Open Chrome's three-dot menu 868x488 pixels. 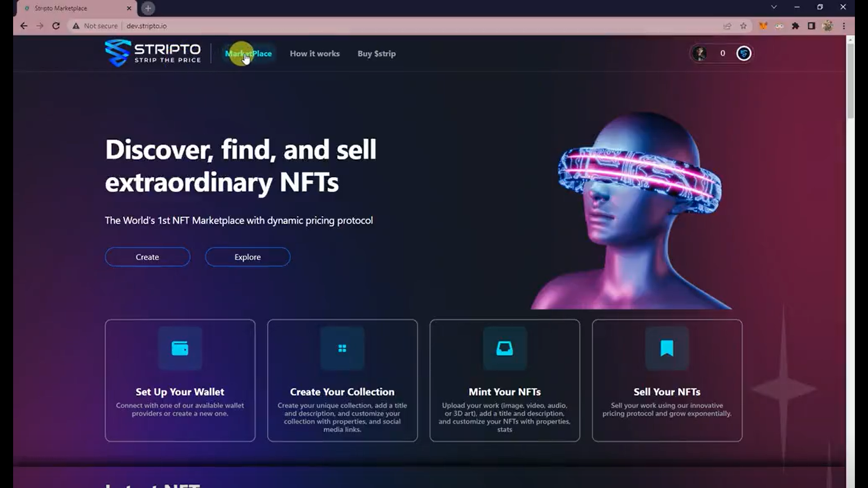(x=844, y=26)
